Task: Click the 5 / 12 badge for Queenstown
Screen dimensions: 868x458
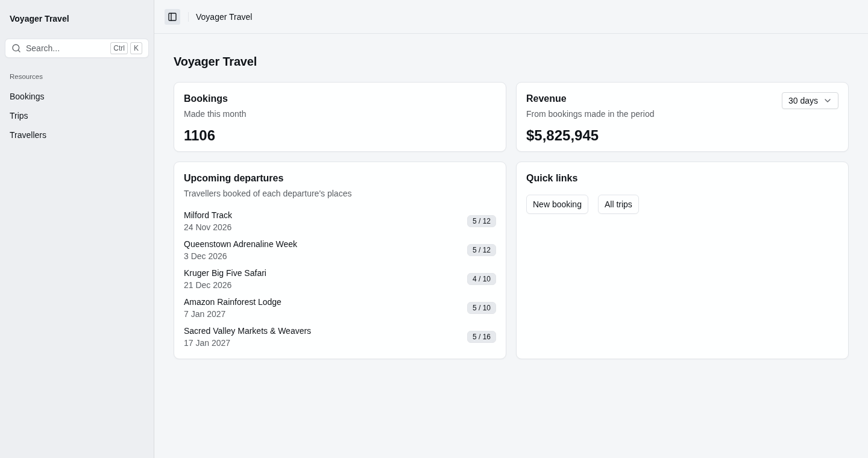Action: coord(482,250)
